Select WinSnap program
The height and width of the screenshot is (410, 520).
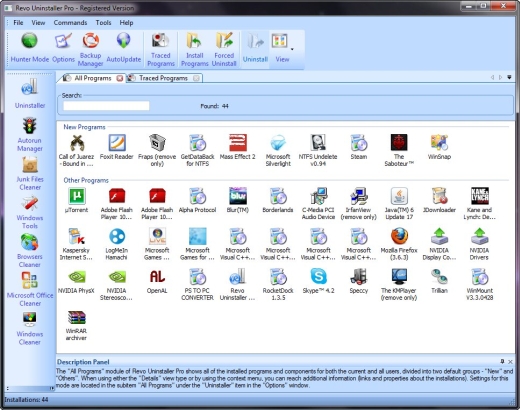[x=439, y=147]
